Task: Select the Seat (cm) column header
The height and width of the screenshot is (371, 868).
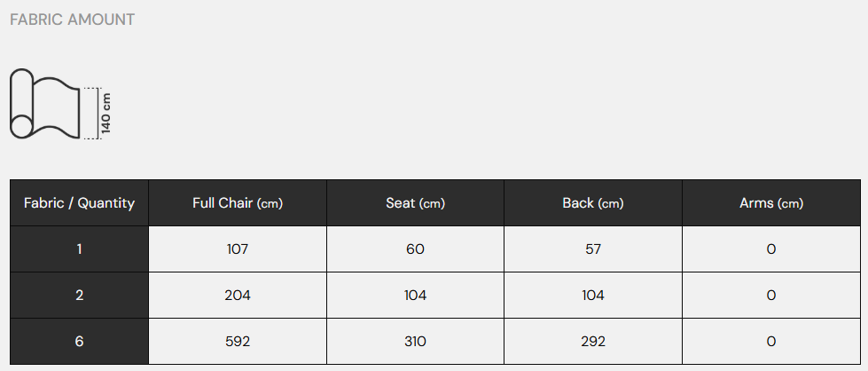Action: 415,203
